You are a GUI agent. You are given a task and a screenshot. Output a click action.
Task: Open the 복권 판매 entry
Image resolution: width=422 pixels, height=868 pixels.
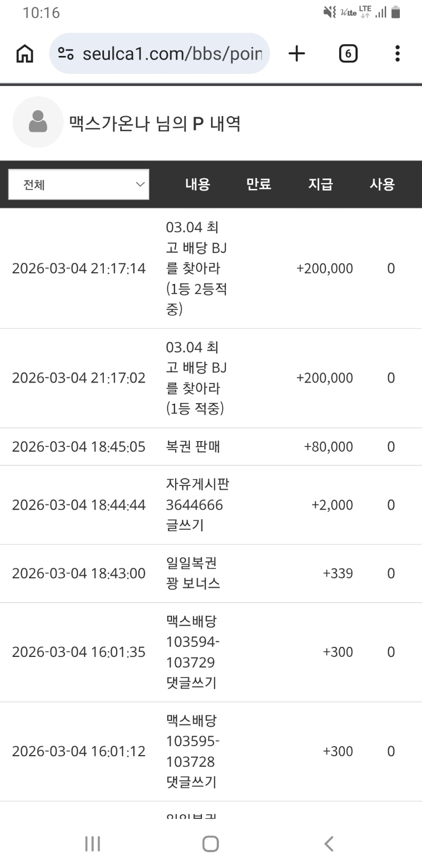[193, 447]
